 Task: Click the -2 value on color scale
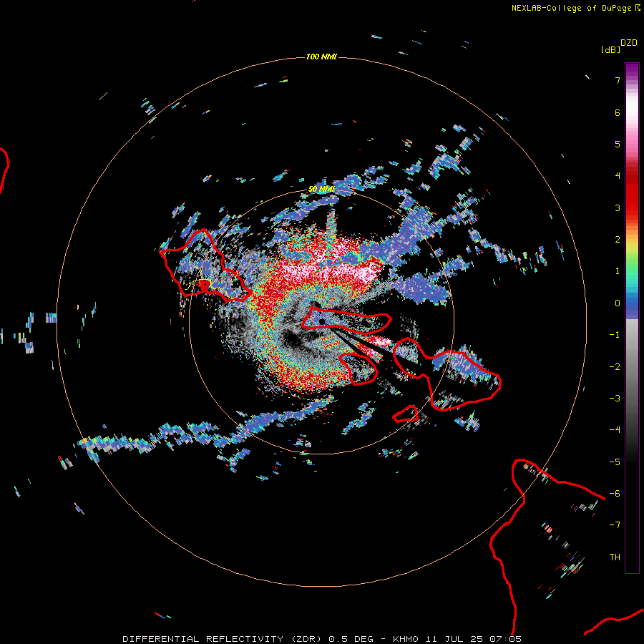point(615,367)
